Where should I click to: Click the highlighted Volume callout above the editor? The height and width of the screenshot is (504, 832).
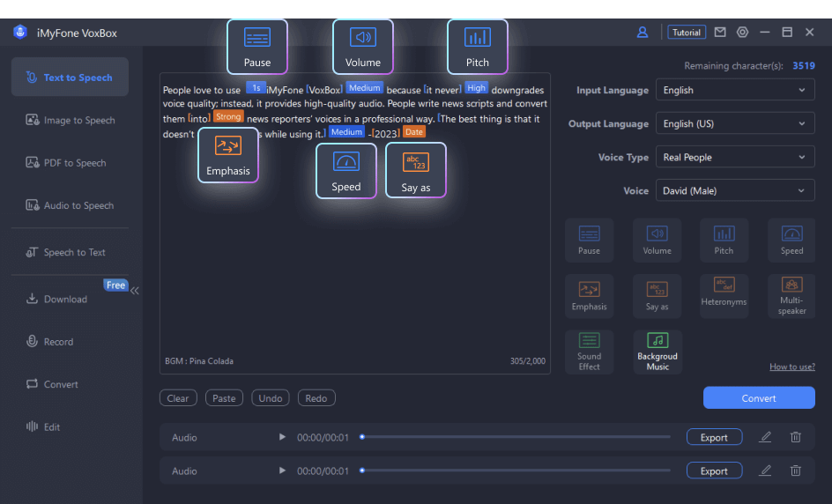pos(363,47)
